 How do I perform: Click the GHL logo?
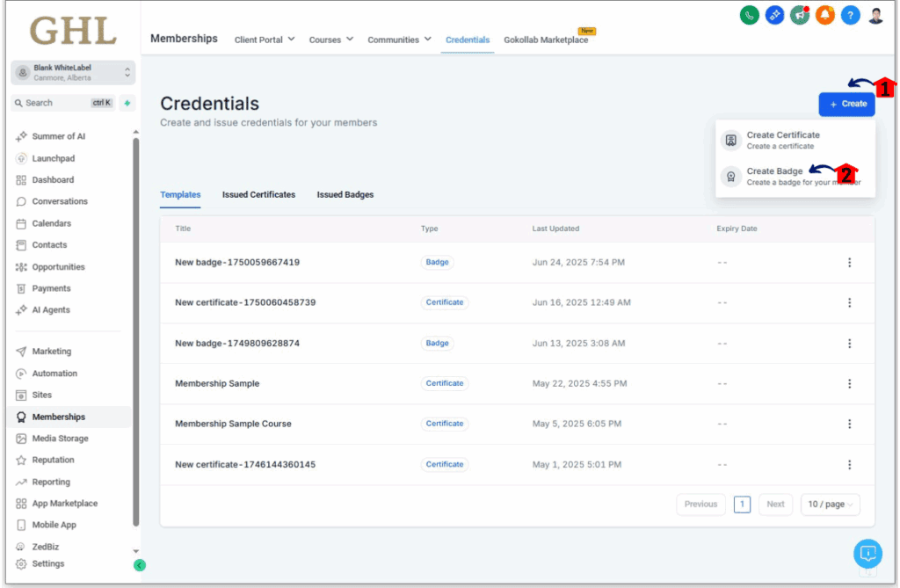click(73, 31)
